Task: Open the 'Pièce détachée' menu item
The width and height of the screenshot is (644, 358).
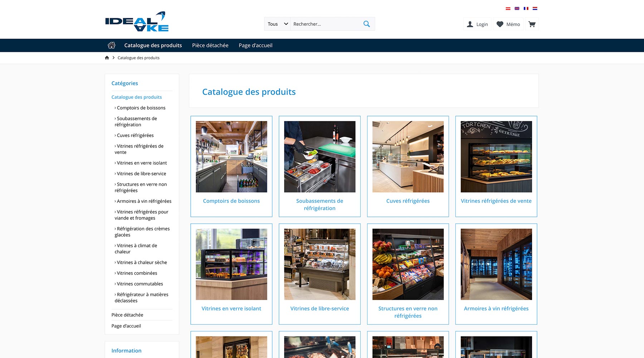Action: [210, 45]
